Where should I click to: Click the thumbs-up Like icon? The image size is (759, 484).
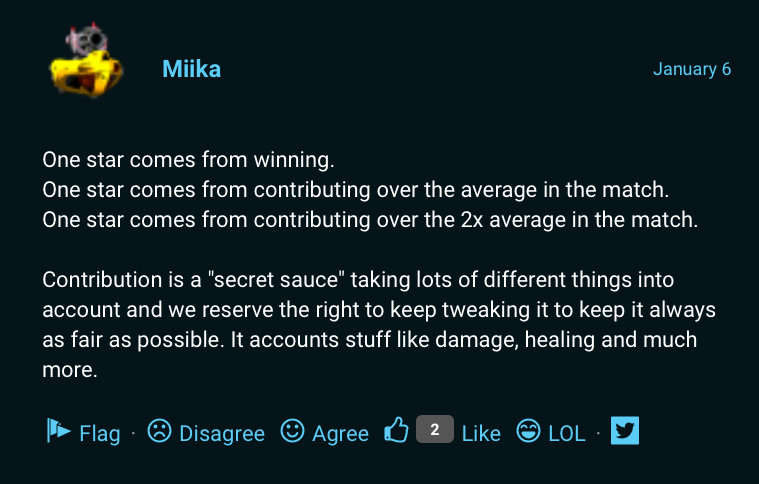pyautogui.click(x=397, y=432)
